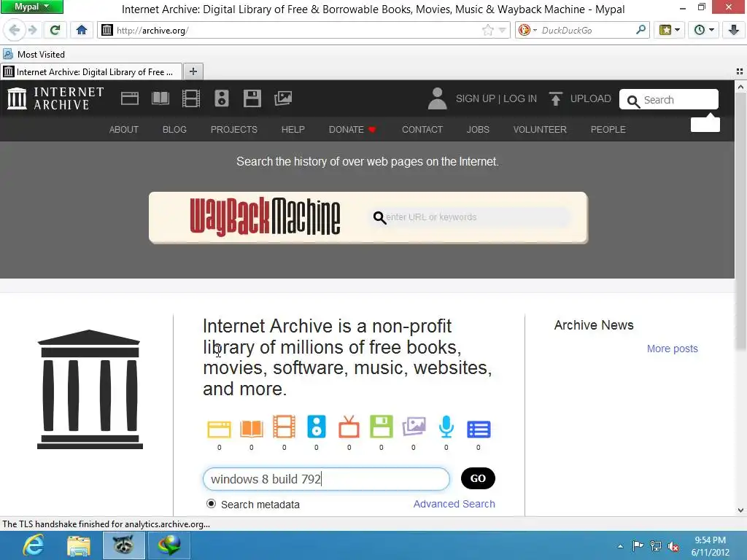This screenshot has width=747, height=560.
Task: Click the browser Forward arrow
Action: tap(32, 31)
